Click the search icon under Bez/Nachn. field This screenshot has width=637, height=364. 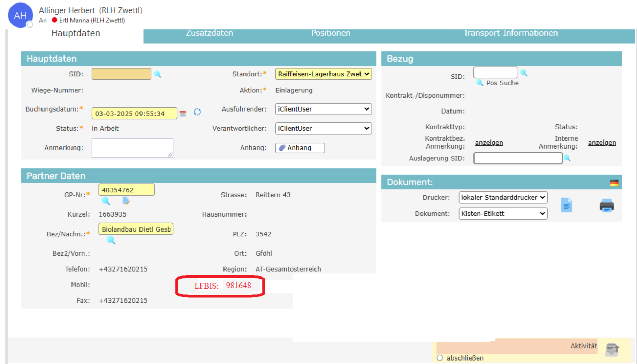[x=111, y=240]
